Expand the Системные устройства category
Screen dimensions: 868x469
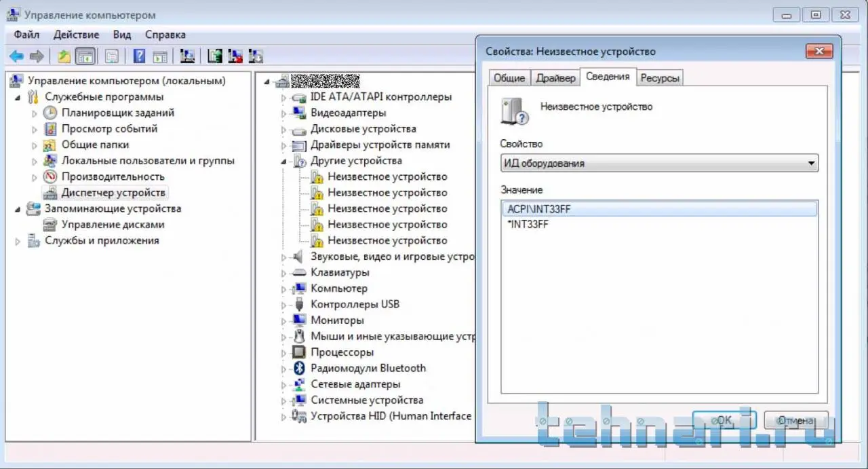coord(284,400)
